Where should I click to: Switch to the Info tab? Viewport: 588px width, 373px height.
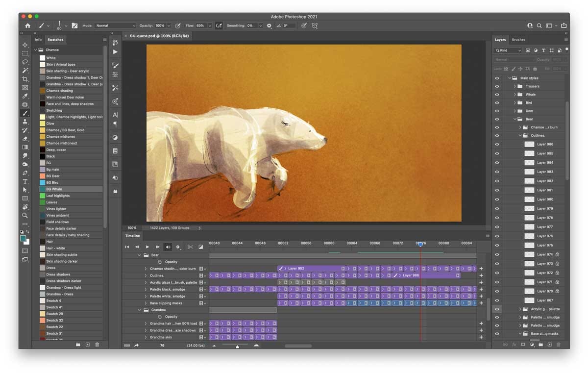coord(38,40)
